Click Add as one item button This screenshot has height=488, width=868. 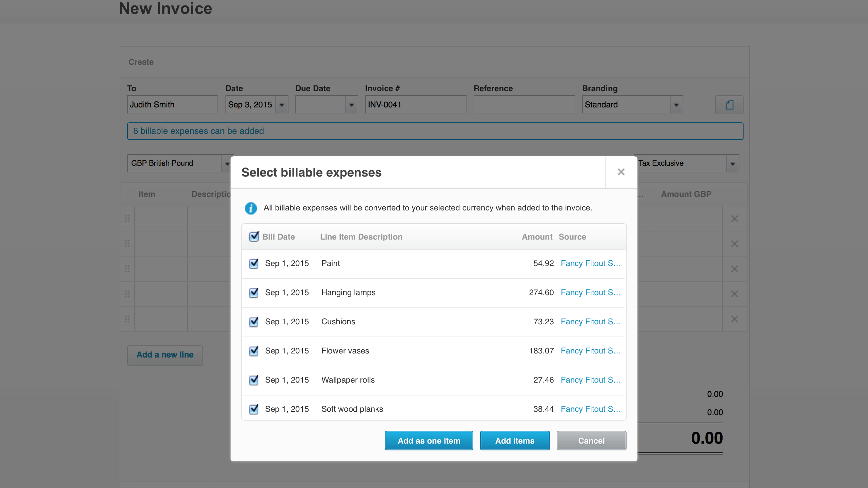click(429, 441)
